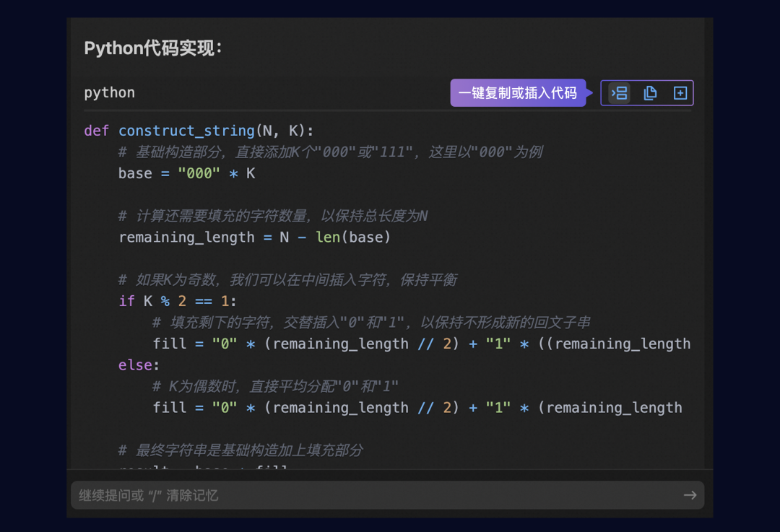Focus the 继续提问 input field
The image size is (780, 532).
pos(388,495)
